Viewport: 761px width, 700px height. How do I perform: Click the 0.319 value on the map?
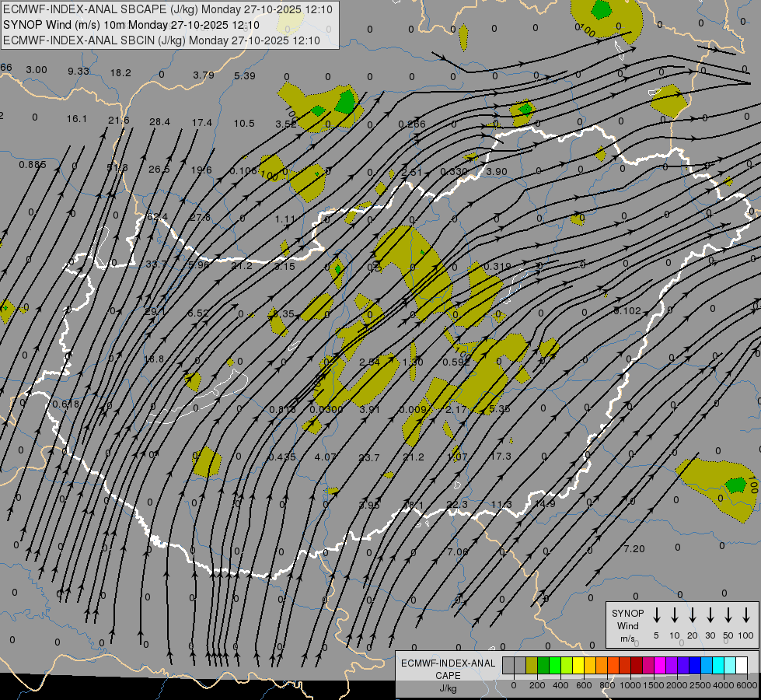click(x=497, y=267)
